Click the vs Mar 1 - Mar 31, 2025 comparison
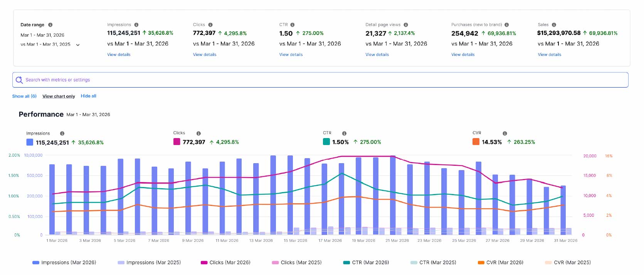This screenshot has height=275, width=644. coord(45,44)
